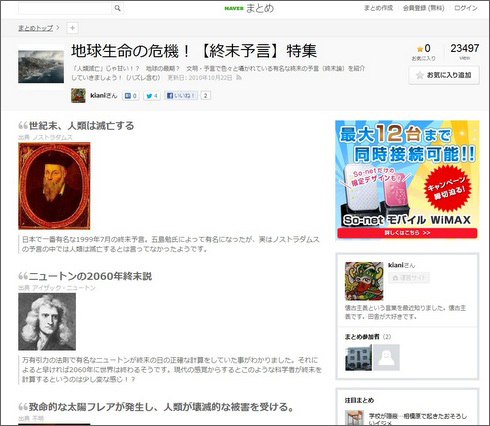Open kianiさん author name under title
This screenshot has width=490, height=426.
[104, 96]
